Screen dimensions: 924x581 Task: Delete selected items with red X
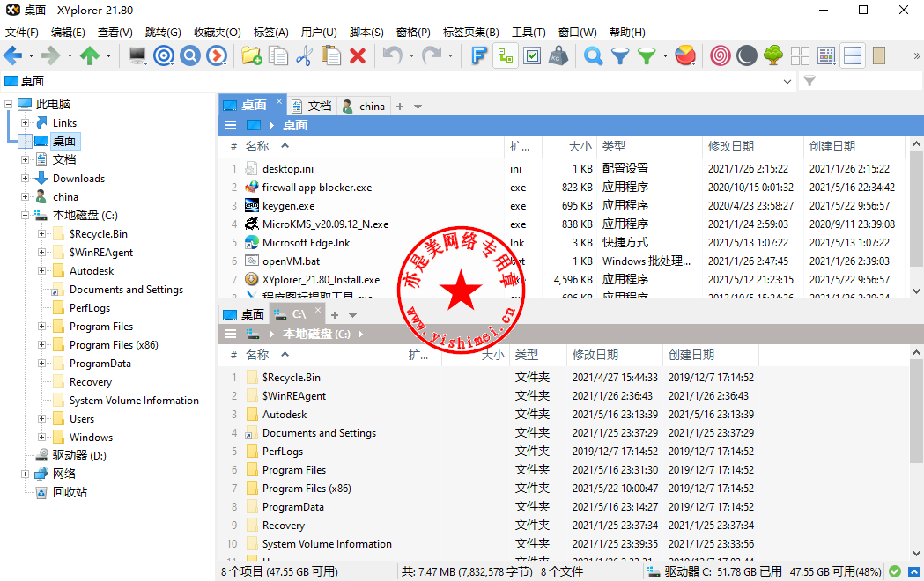coord(358,56)
